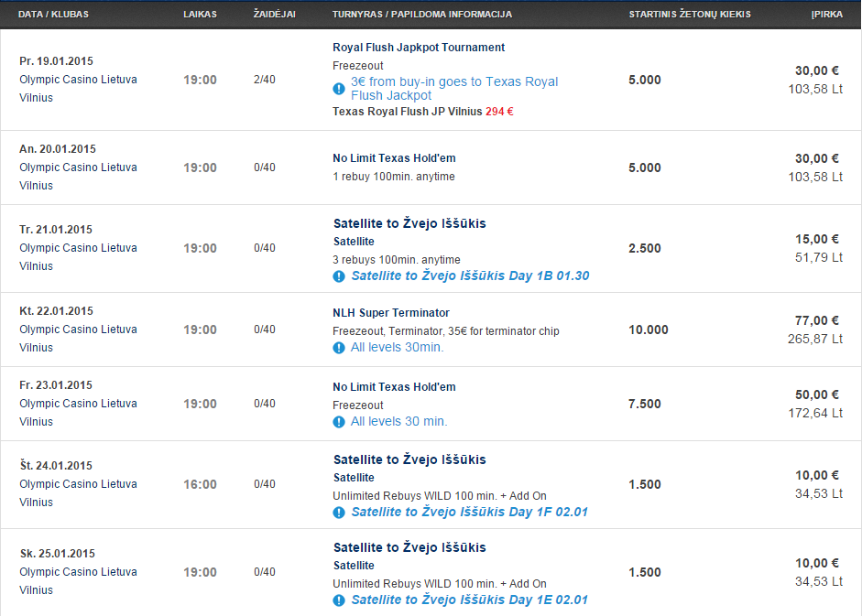The width and height of the screenshot is (862, 616).
Task: Open Royal Flush Japkpot Tournament title
Action: point(419,48)
